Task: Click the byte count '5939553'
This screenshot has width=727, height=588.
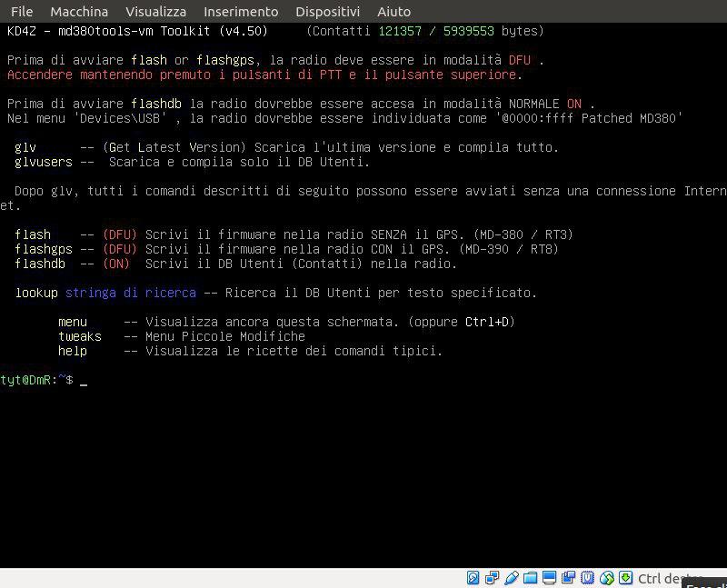Action: 469,31
